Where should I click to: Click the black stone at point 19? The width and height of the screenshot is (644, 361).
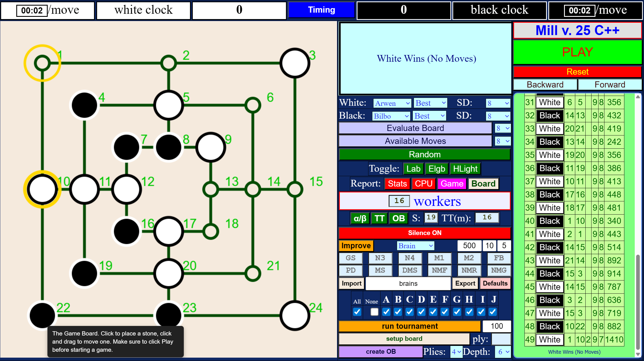tap(84, 273)
